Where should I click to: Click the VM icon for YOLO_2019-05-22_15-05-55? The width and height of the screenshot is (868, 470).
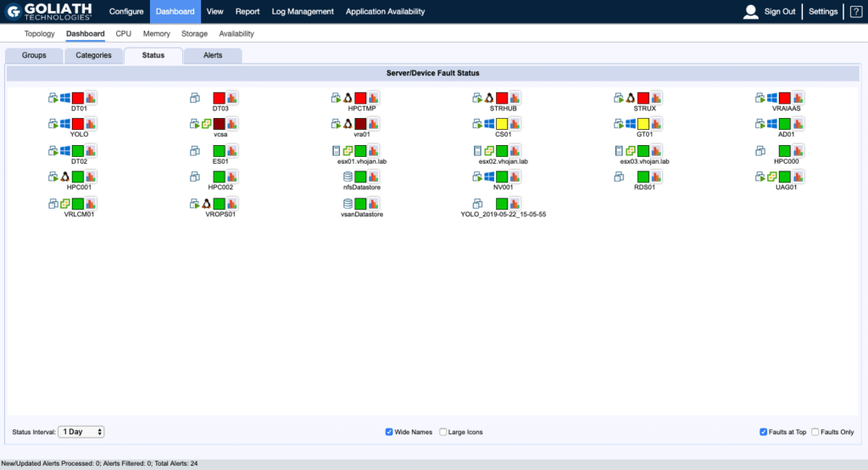[477, 204]
